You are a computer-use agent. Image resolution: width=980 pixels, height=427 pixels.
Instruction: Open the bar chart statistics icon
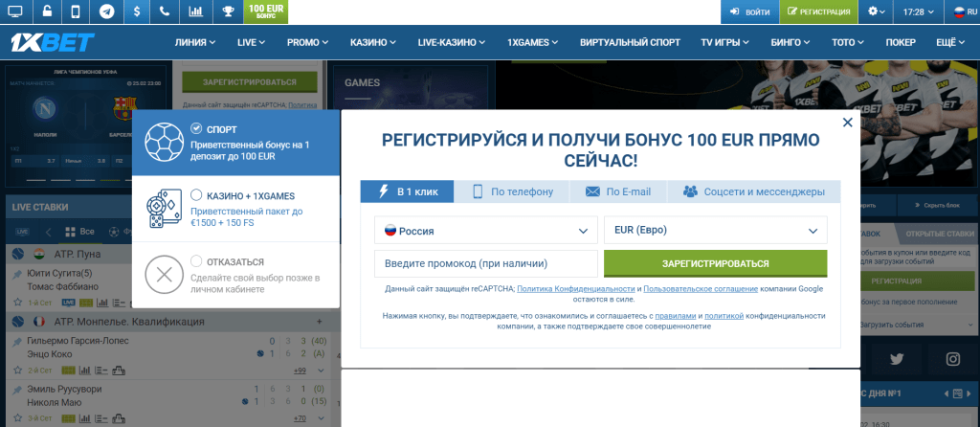195,11
